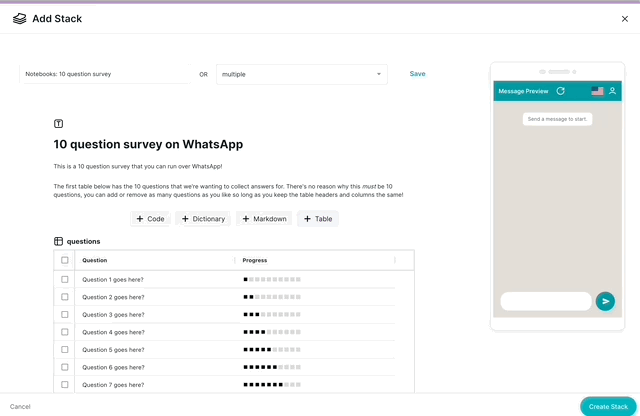Click the Notebooks name input field
640x416 pixels.
[105, 74]
